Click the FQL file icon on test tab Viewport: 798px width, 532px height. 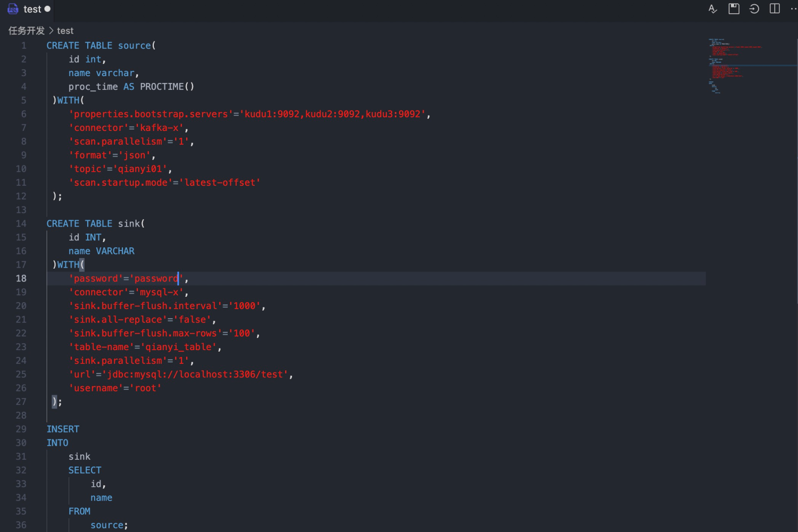pyautogui.click(x=13, y=9)
